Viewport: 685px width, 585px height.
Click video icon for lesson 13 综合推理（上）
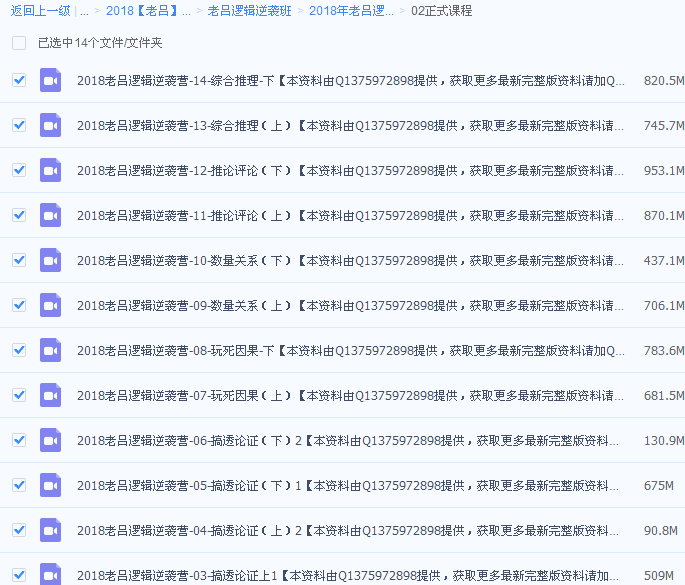(x=50, y=125)
